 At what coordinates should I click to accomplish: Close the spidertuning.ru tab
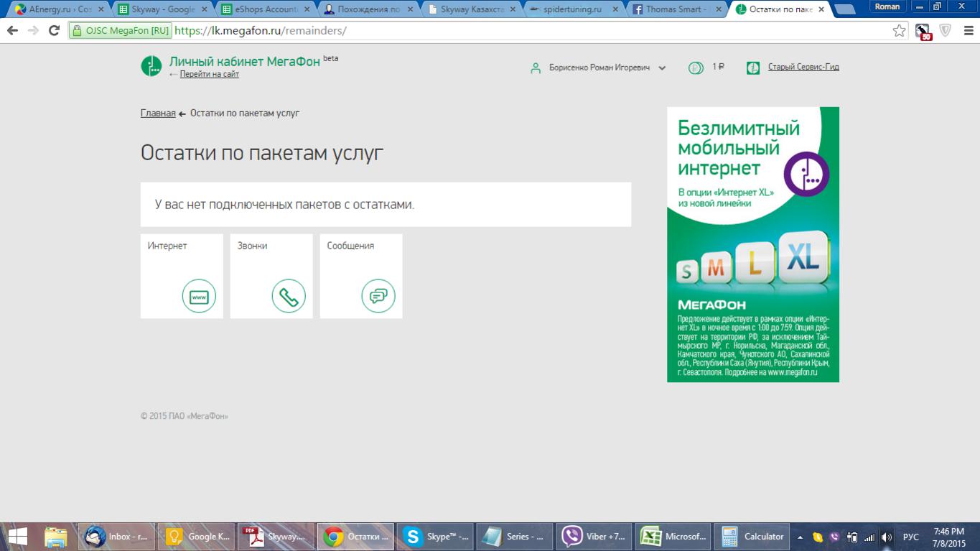[615, 9]
